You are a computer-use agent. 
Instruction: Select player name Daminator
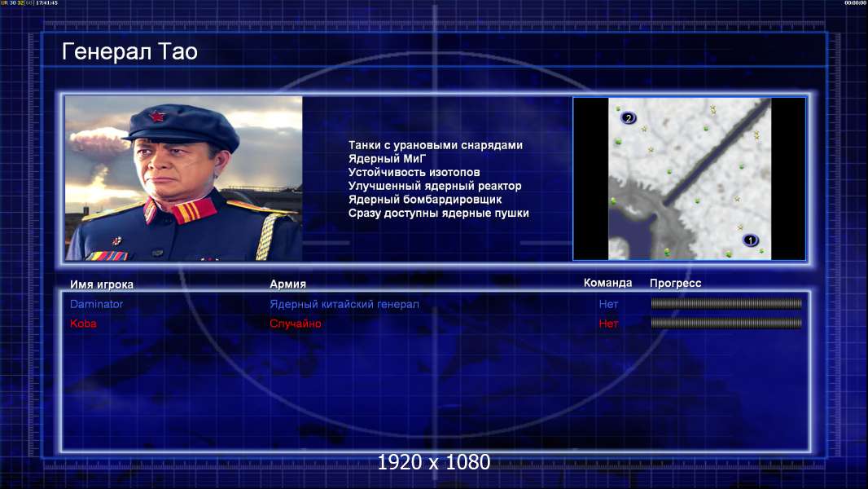[x=96, y=304]
